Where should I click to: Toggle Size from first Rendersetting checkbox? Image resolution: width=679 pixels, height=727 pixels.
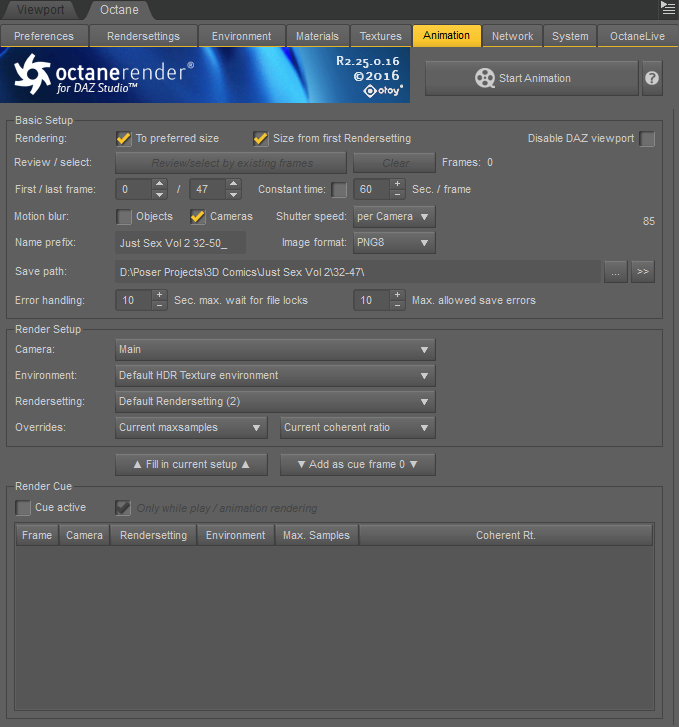pos(261,139)
